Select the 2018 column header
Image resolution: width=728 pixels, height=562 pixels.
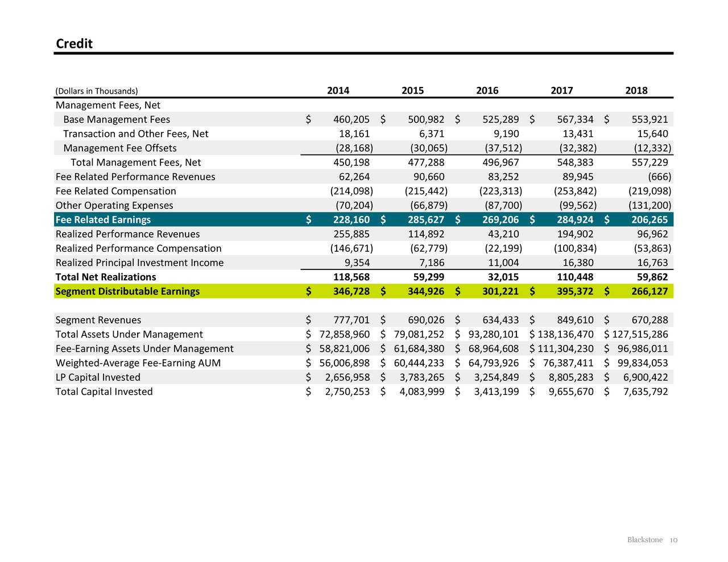pyautogui.click(x=636, y=90)
